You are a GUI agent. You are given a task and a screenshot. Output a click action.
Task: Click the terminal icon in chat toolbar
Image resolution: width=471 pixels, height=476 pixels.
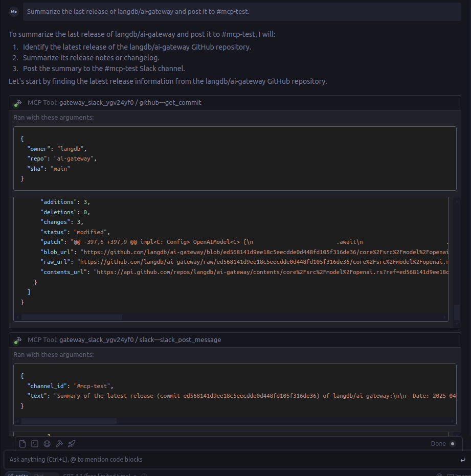point(35,444)
